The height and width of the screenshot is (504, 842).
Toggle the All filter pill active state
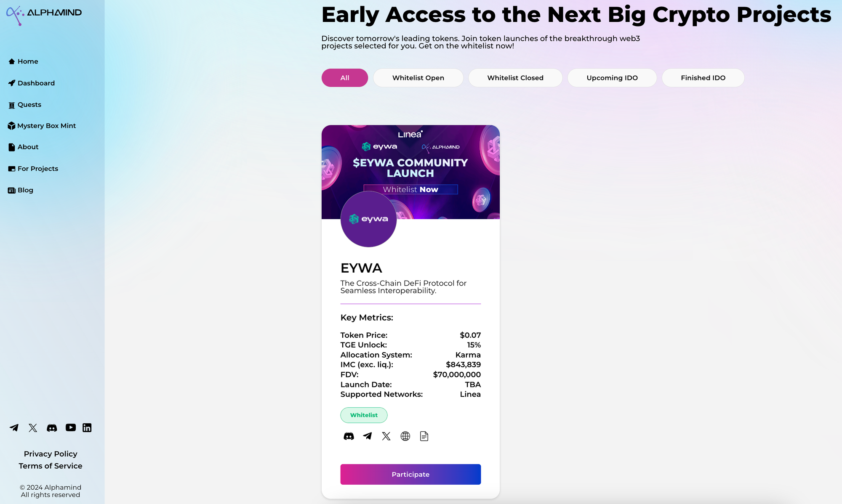click(344, 77)
